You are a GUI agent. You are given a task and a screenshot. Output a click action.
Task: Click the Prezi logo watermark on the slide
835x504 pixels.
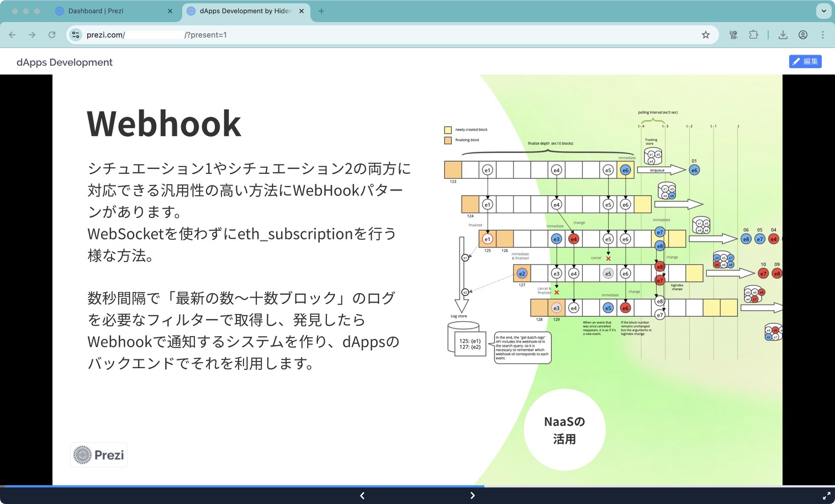pos(98,454)
